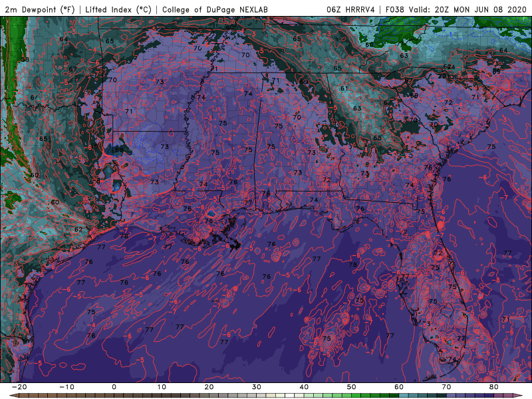
Task: Click the '70' label on the color scale
Action: 446,387
